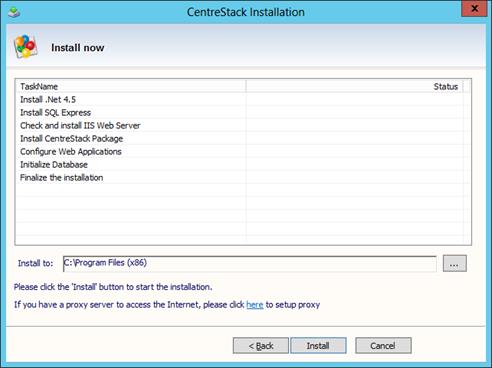Close the CentreStack Installation window
Viewport: 492px width, 368px height.
pos(474,8)
